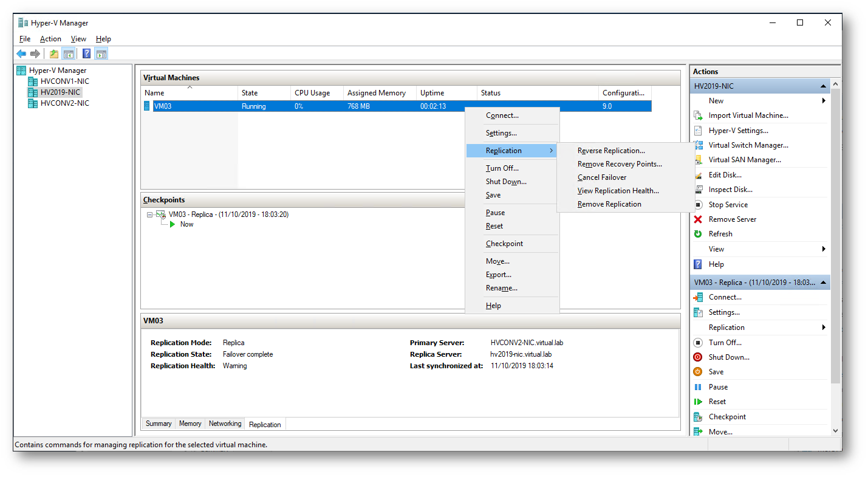Viewport: 868px width, 477px height.
Task: Sort by the Assigned Memory column header
Action: 380,93
